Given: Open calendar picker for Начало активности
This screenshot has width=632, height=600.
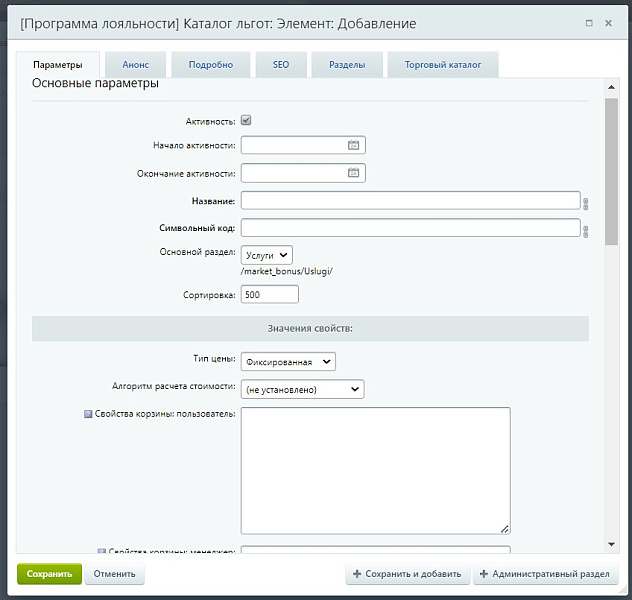Looking at the screenshot, I should (x=353, y=145).
